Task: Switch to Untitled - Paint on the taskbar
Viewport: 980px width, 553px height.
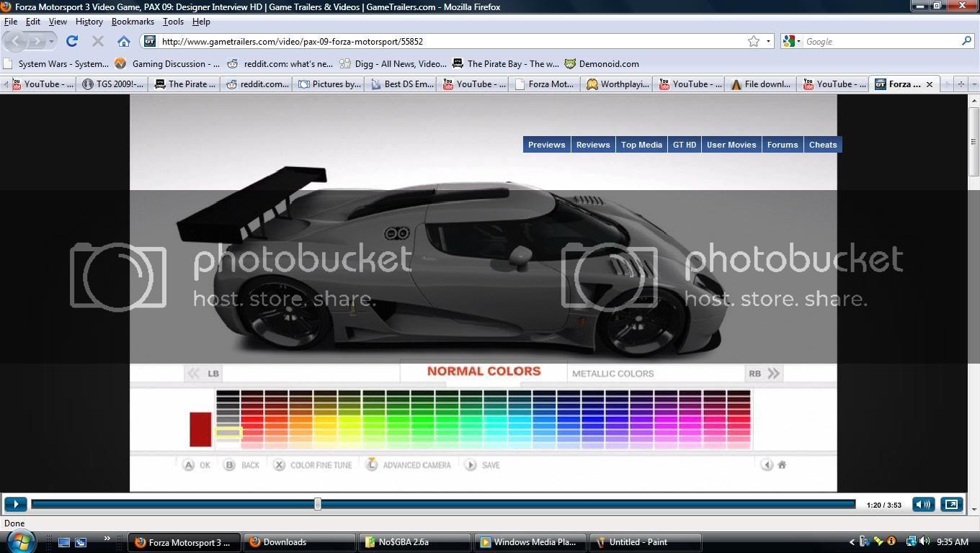Action: point(646,542)
